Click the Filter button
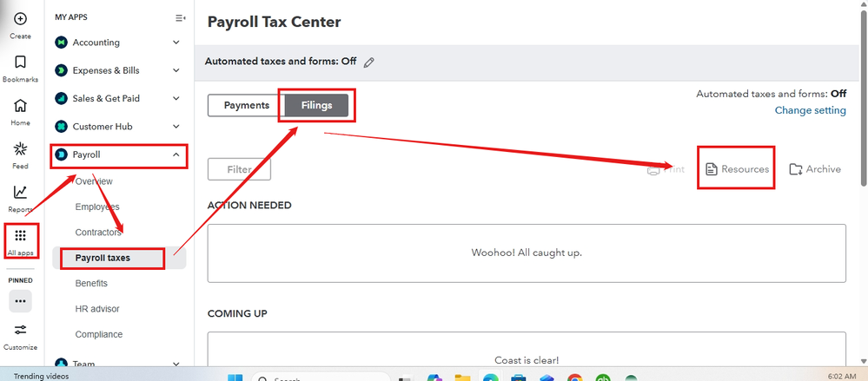The image size is (868, 381). click(239, 169)
